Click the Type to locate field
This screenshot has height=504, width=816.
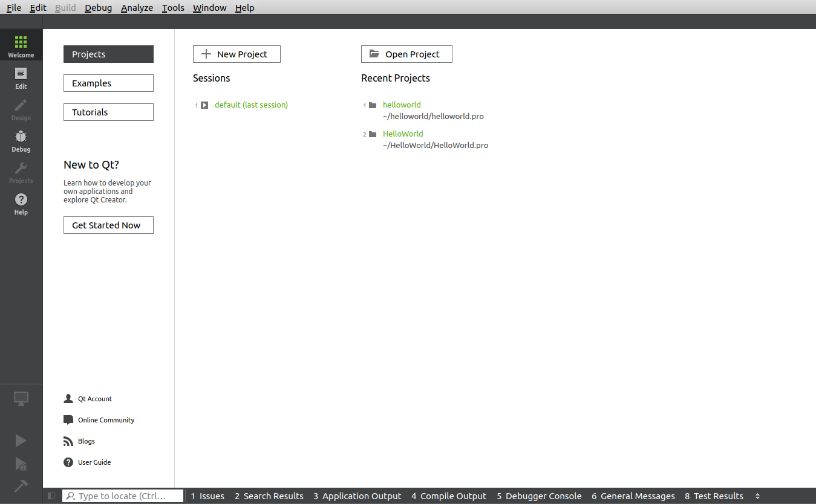coord(123,496)
